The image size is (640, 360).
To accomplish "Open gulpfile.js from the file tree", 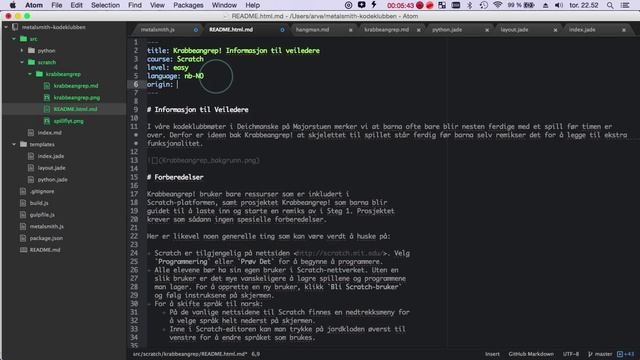I will (x=42, y=215).
